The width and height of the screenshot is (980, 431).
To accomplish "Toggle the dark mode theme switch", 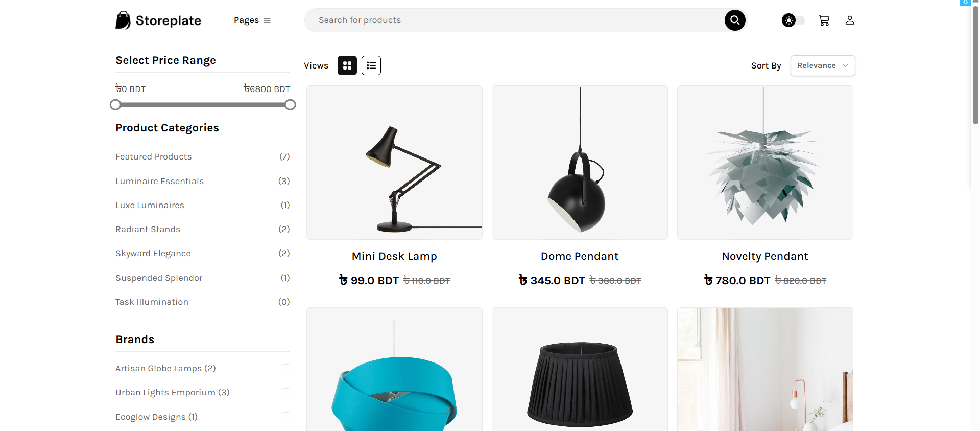I will (793, 20).
